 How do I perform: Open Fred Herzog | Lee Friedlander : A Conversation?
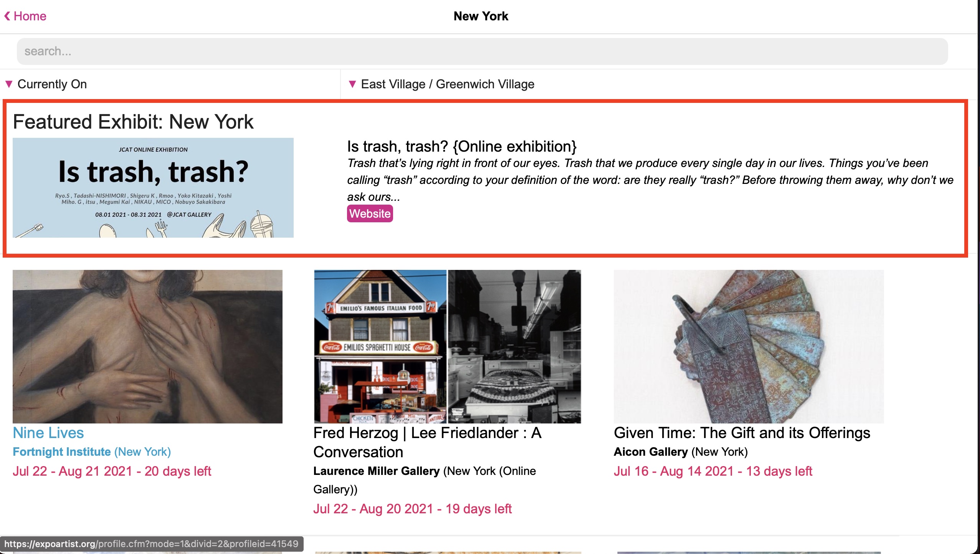pos(427,442)
